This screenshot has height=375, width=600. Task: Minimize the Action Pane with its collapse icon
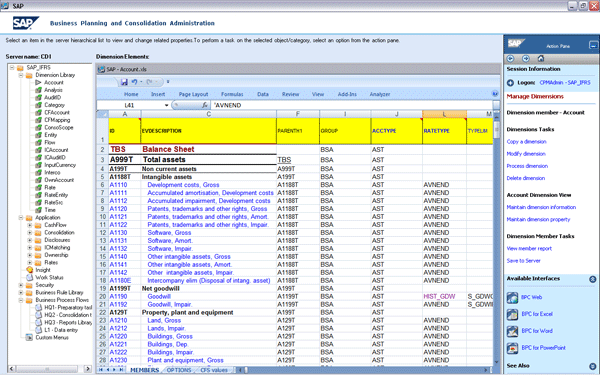593,46
